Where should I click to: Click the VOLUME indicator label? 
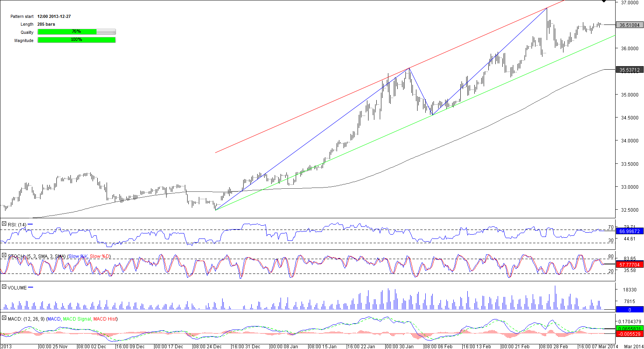tap(17, 288)
